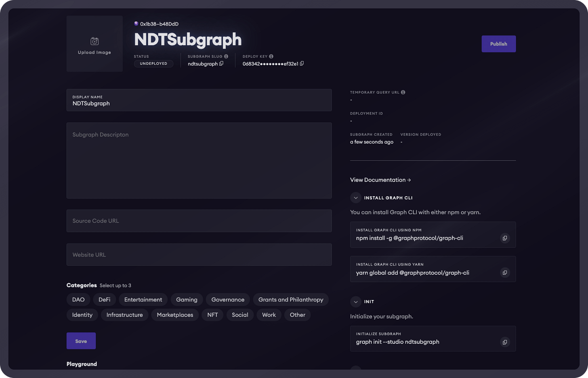Focus the Subgraph Description text area
This screenshot has width=588, height=378.
tap(199, 161)
